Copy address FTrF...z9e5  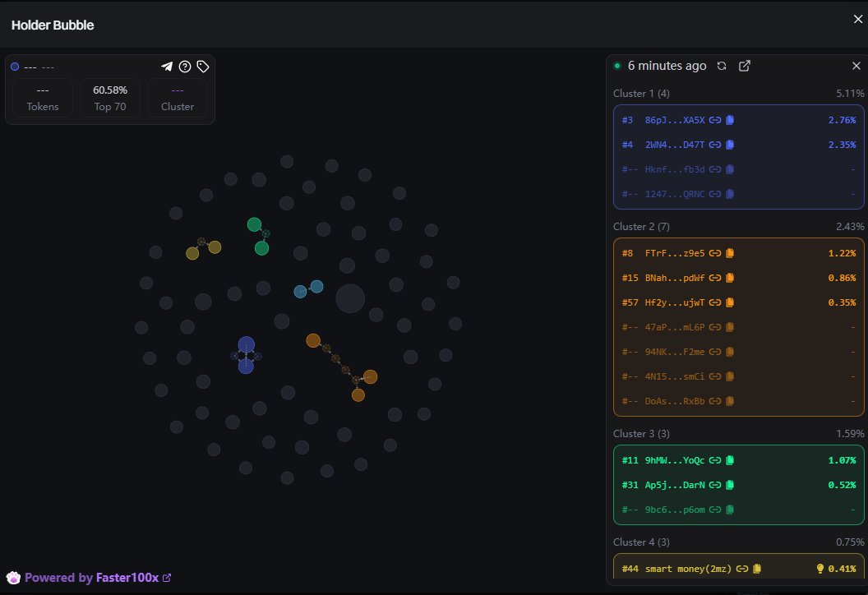point(730,253)
